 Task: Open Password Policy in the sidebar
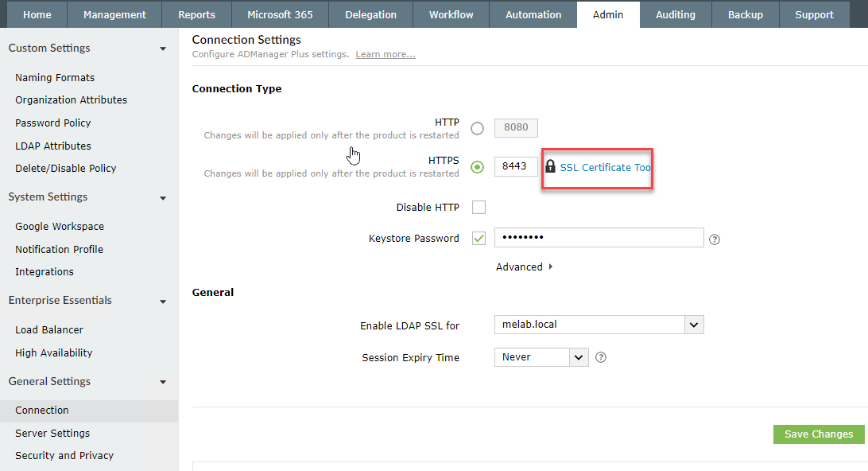(x=53, y=123)
